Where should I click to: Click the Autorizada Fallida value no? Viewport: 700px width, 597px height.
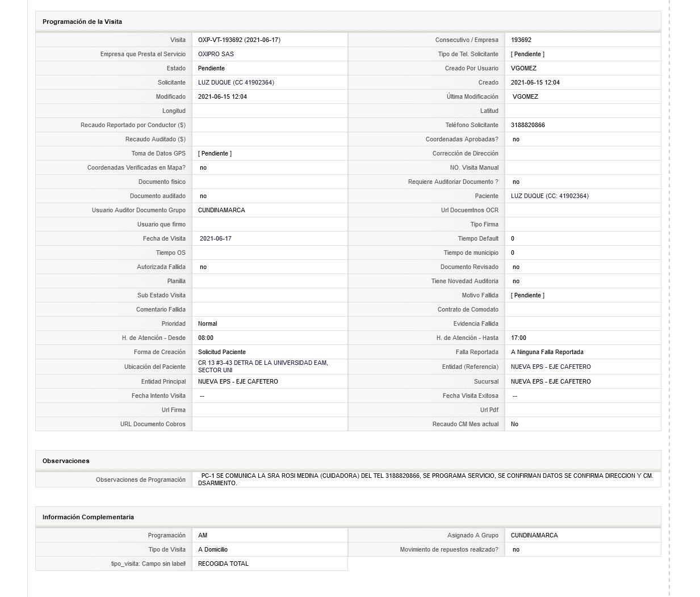pos(203,267)
